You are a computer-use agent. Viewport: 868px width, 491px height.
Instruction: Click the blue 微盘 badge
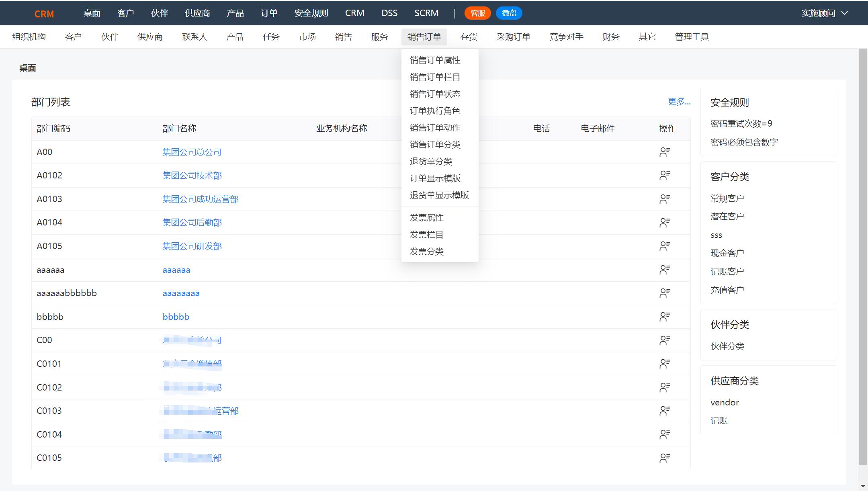509,13
